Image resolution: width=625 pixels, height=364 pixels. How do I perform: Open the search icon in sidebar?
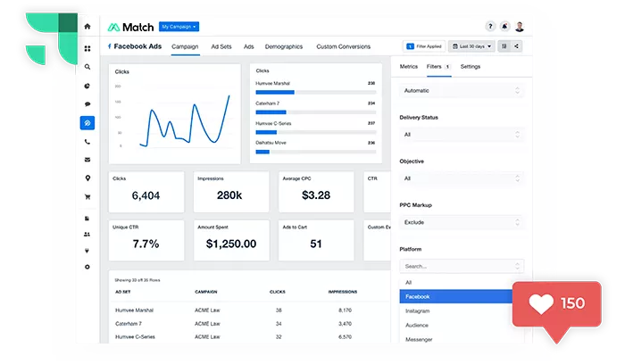pyautogui.click(x=87, y=67)
